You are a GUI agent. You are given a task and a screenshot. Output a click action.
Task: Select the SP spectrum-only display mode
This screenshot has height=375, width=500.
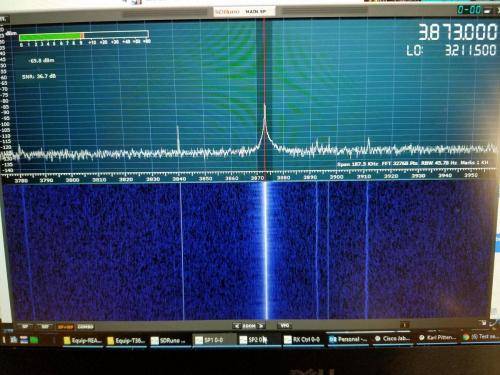click(x=25, y=326)
